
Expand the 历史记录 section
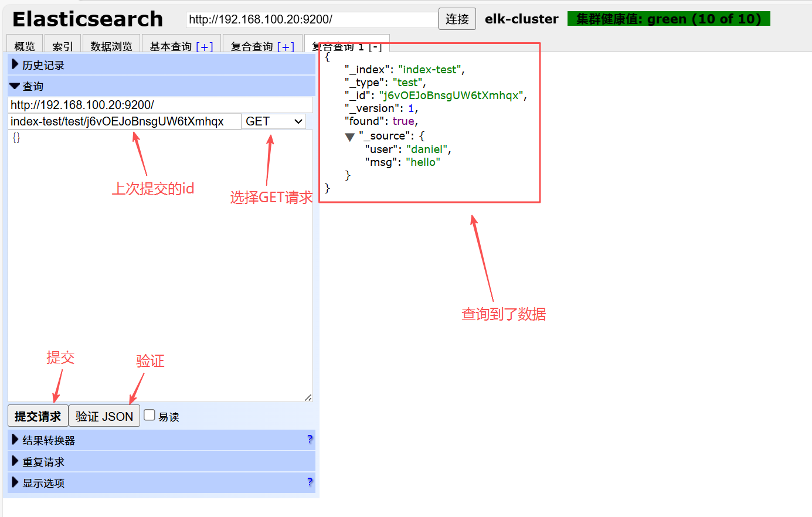[x=161, y=64]
